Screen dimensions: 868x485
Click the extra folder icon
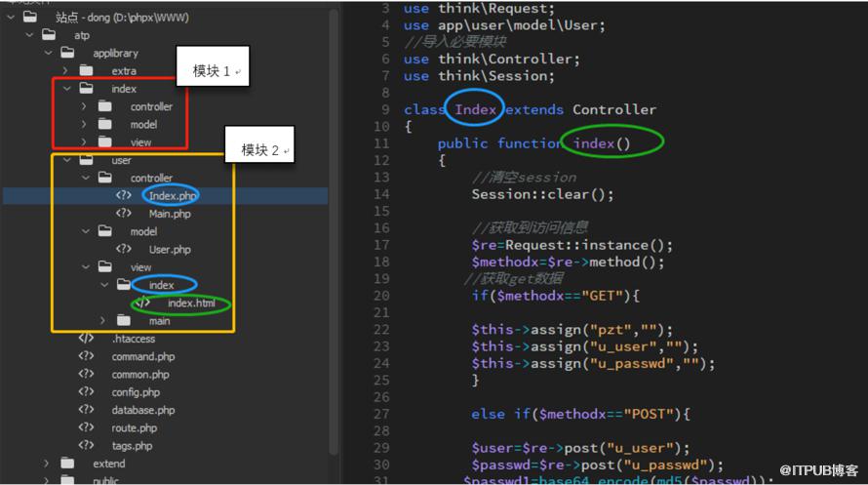tap(87, 70)
